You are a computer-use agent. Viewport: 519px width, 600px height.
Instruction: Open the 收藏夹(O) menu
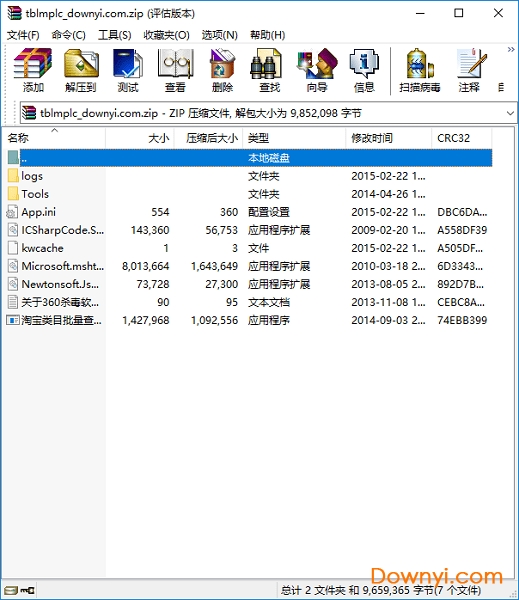(166, 35)
